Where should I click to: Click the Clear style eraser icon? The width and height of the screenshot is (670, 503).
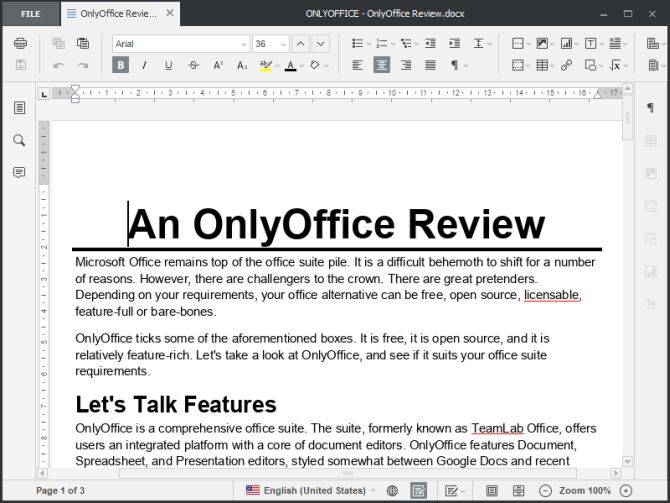pos(315,65)
